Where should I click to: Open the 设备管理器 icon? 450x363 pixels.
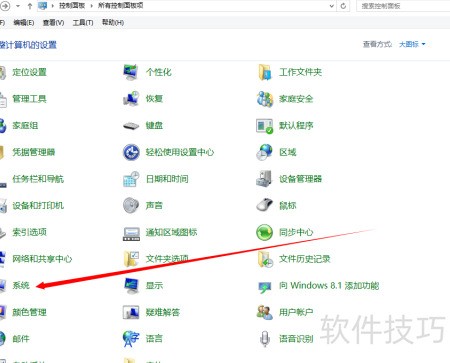[x=264, y=179]
